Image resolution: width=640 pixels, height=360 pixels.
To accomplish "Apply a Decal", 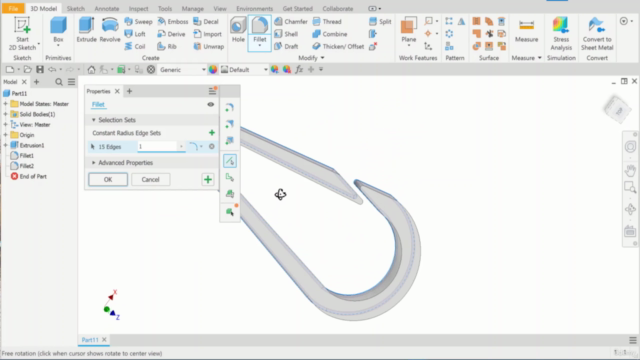I will pos(206,22).
